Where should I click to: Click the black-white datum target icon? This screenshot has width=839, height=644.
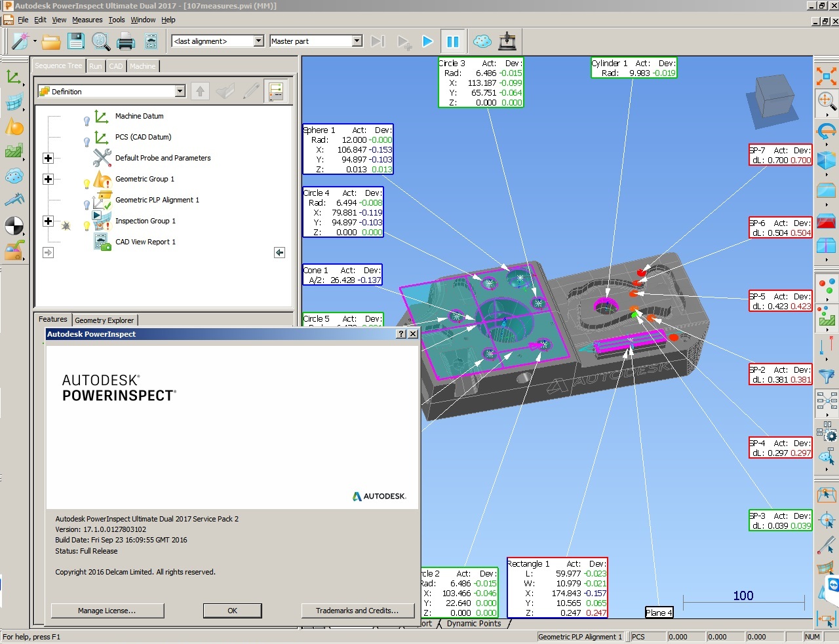[x=14, y=226]
